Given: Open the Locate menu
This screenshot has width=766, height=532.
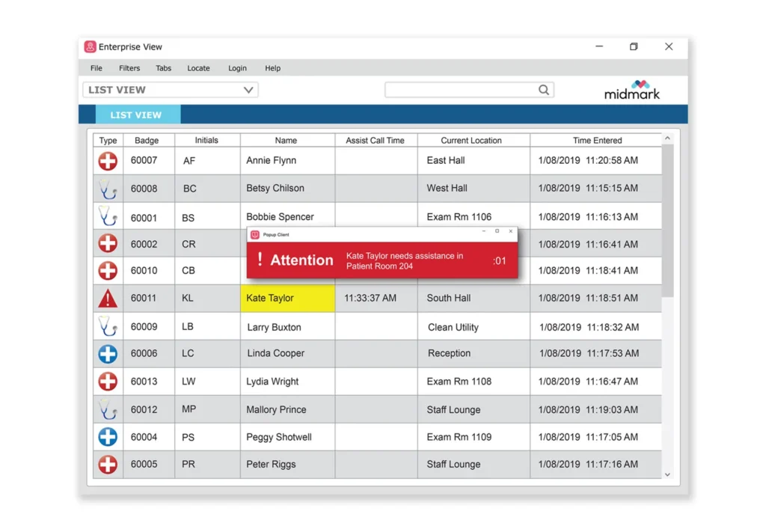Looking at the screenshot, I should coord(198,68).
